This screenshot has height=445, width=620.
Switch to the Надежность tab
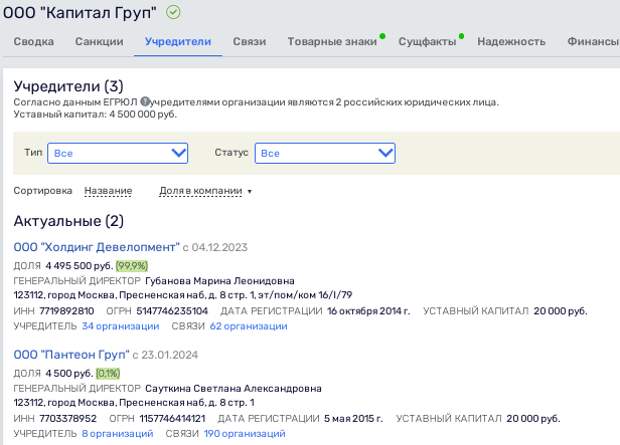511,42
